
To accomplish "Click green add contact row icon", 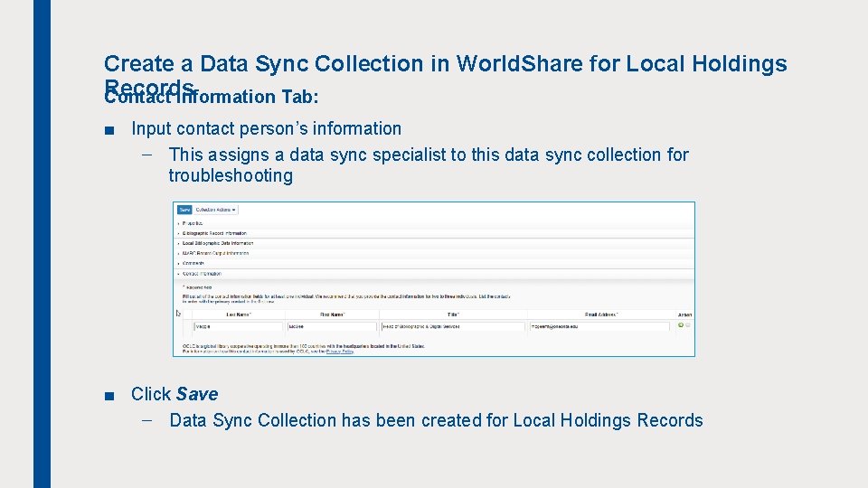I will pos(681,325).
